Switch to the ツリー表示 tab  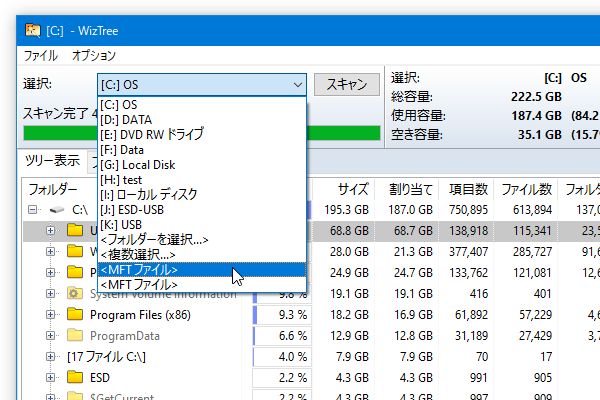(52, 161)
